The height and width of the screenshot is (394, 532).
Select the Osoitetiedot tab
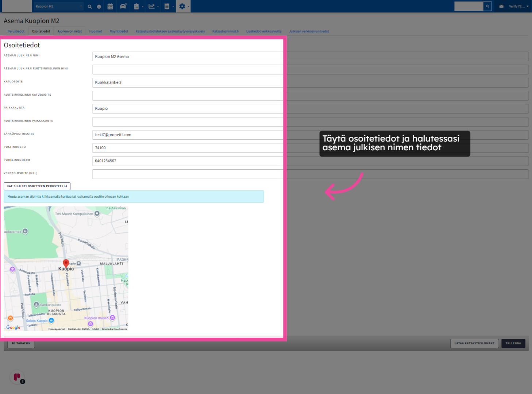coord(41,31)
